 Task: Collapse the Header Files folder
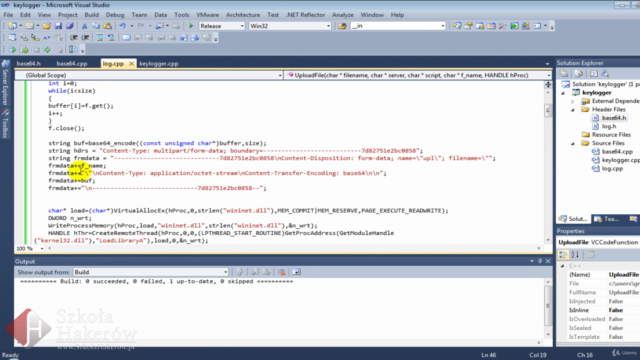point(573,110)
